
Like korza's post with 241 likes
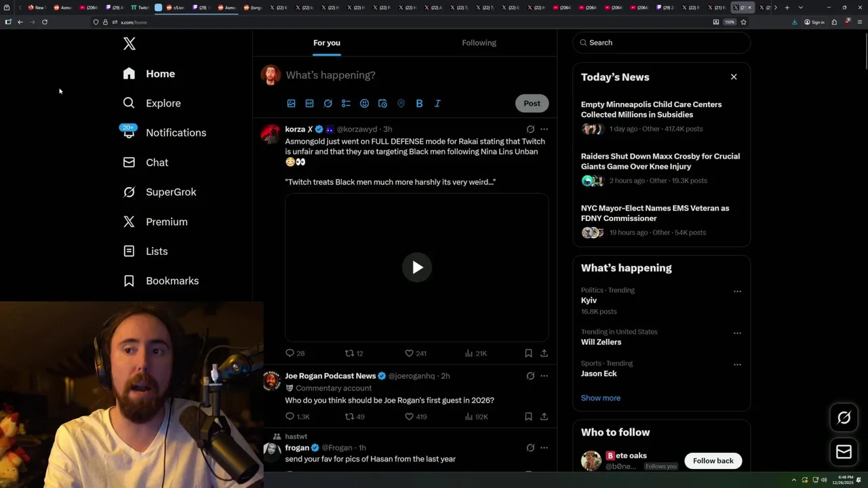pyautogui.click(x=416, y=353)
